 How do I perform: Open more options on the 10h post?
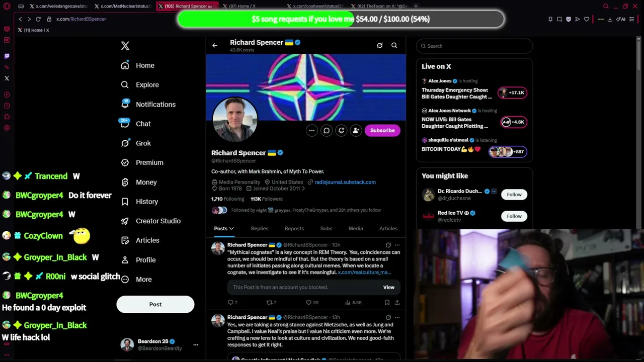[x=397, y=245]
